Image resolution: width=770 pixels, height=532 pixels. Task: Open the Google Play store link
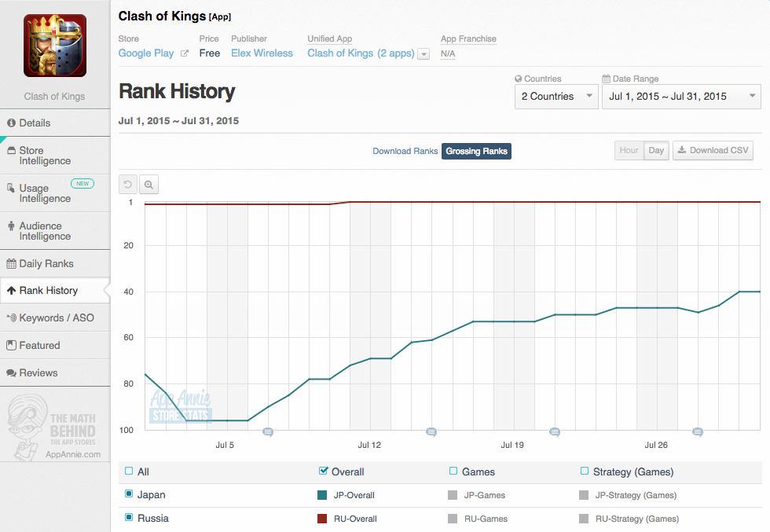146,53
